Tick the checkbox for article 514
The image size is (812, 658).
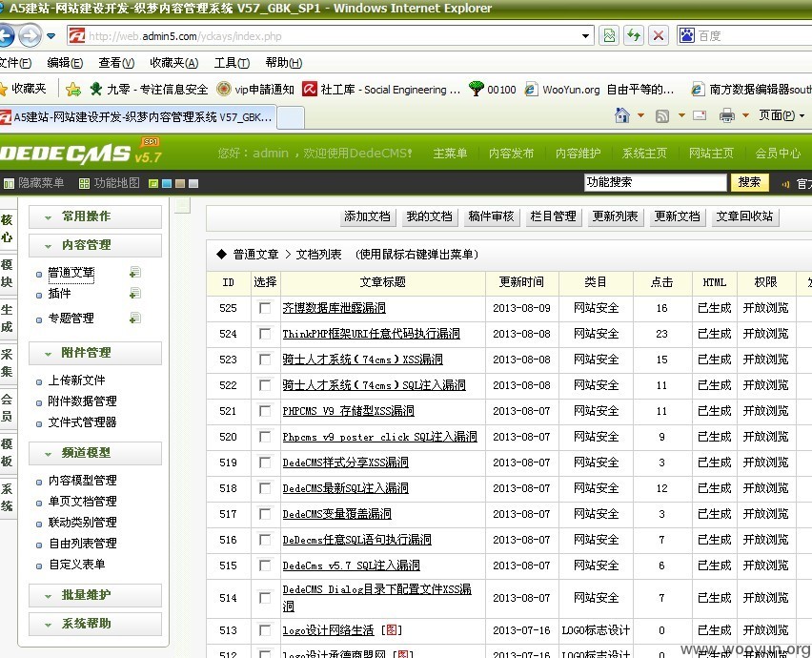tap(265, 598)
